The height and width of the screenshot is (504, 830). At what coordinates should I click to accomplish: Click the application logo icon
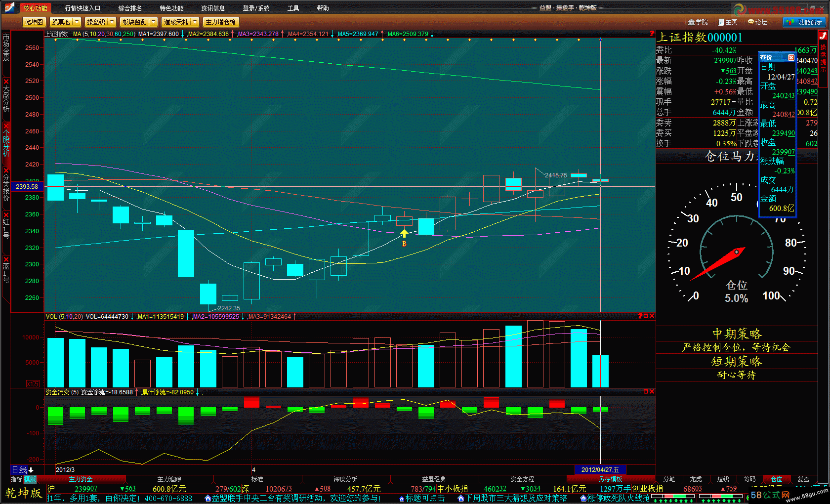pos(9,8)
